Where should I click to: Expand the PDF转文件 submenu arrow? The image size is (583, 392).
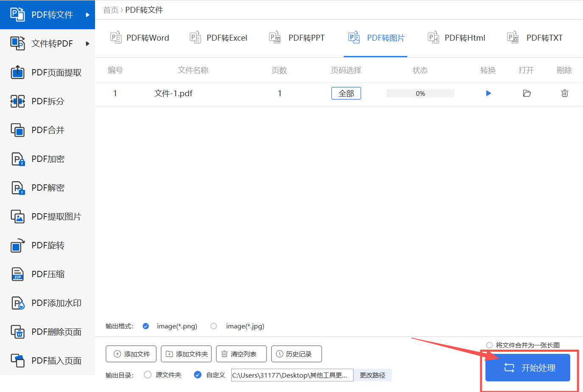coord(87,15)
